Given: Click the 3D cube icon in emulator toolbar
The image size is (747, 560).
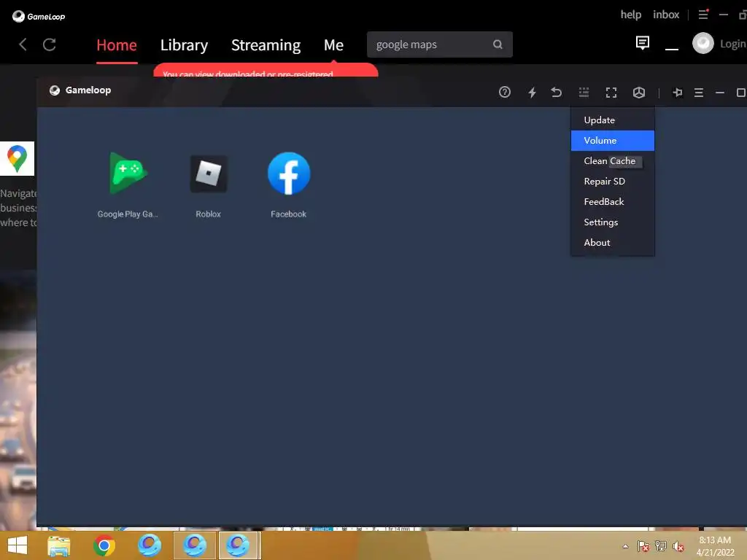Looking at the screenshot, I should [x=639, y=93].
